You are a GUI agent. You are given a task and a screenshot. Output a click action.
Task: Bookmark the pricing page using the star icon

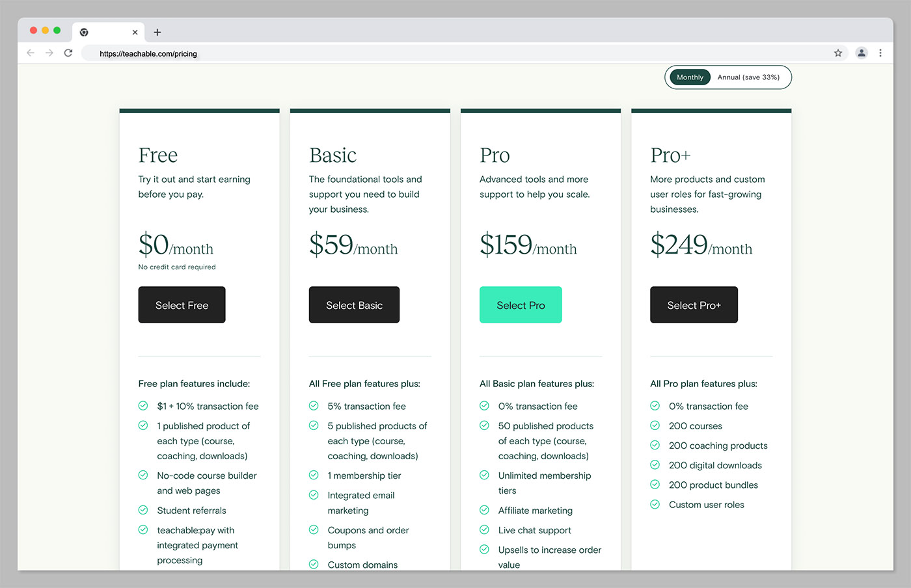838,53
